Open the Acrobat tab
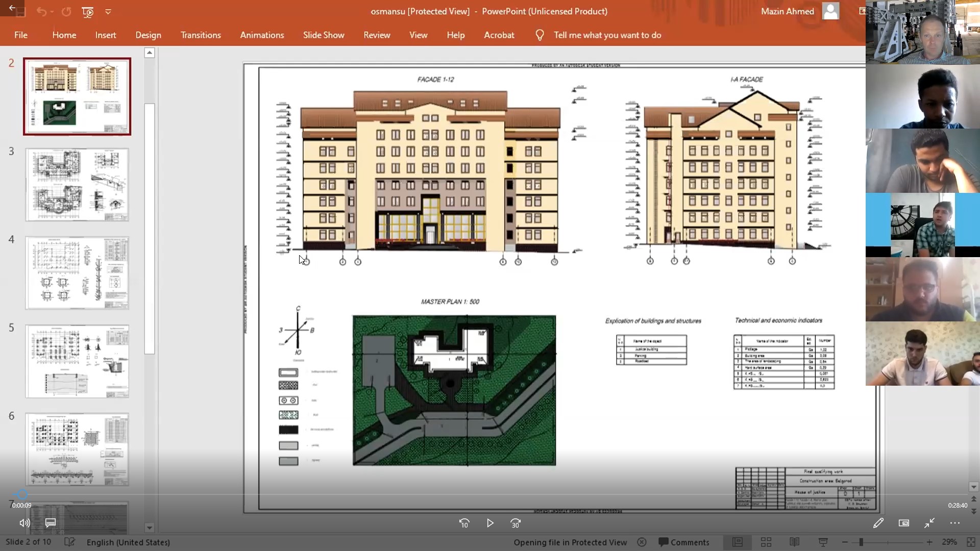The height and width of the screenshot is (551, 980). tap(499, 35)
